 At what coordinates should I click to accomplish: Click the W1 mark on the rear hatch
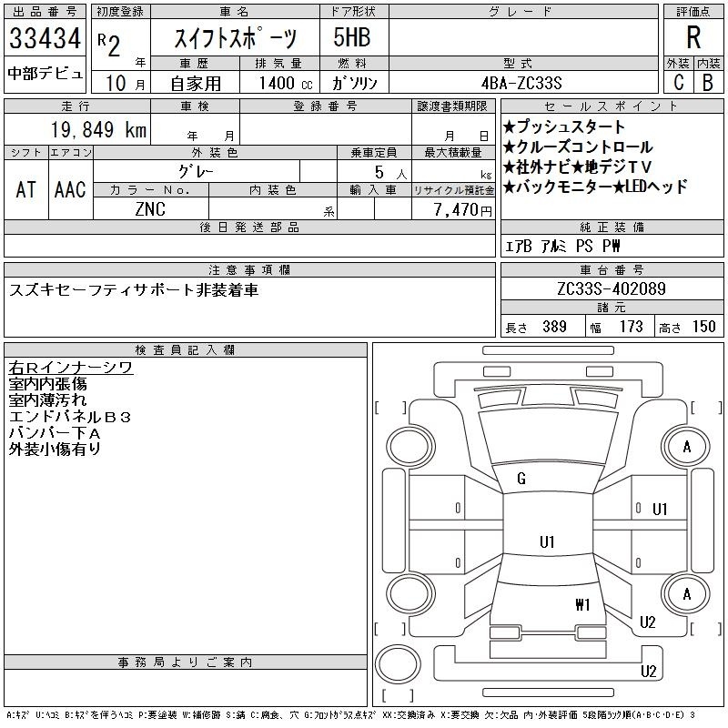pyautogui.click(x=582, y=603)
